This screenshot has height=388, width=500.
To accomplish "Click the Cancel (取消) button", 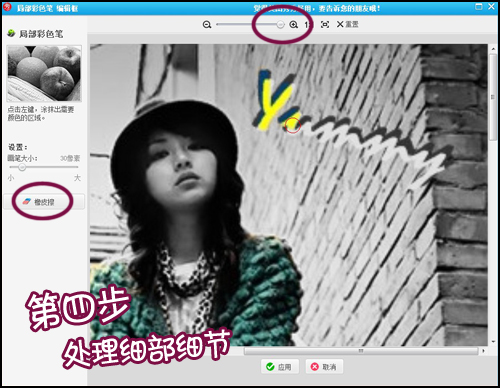I will (x=324, y=367).
